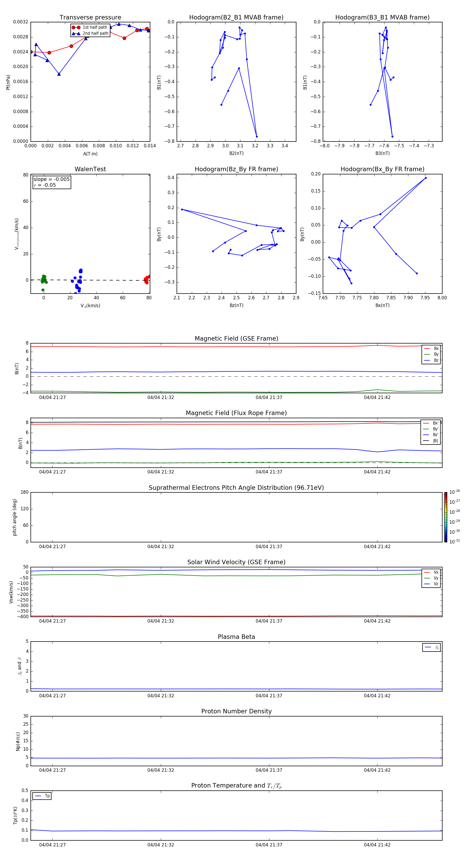Click the Suprathermal Electrons Pitch Angle Distribution title

(x=236, y=488)
